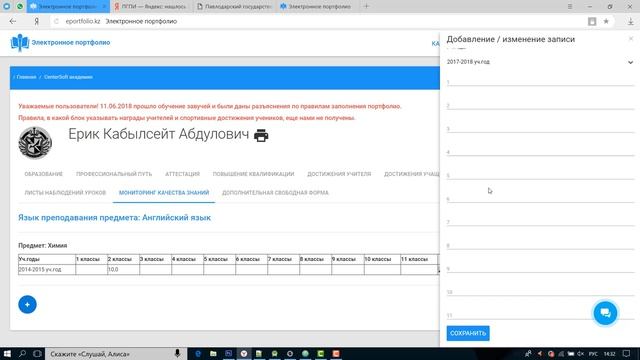Viewport: 640px width, 360px height.
Task: Click the bookmark star icon
Action: coord(606,21)
